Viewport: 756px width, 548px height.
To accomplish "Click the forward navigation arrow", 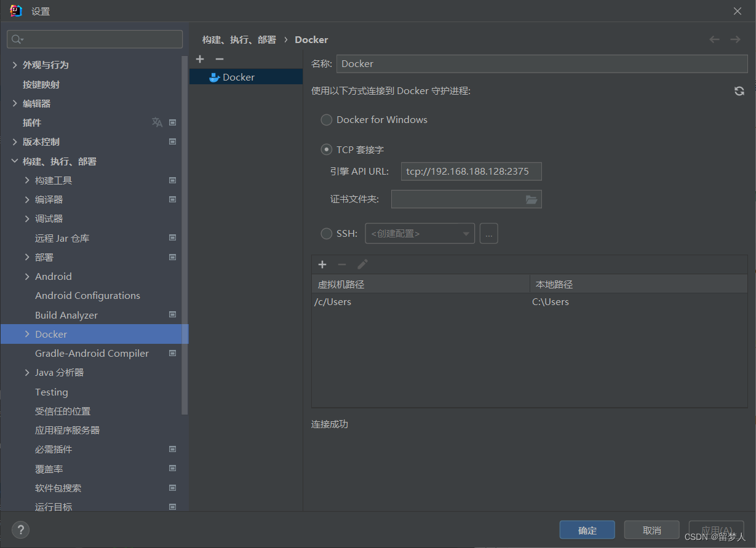I will (x=735, y=39).
